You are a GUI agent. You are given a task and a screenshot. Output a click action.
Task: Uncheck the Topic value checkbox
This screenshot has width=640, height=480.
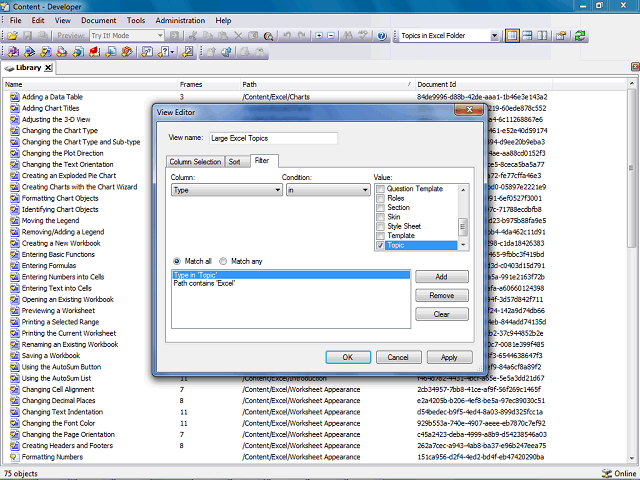[x=380, y=245]
